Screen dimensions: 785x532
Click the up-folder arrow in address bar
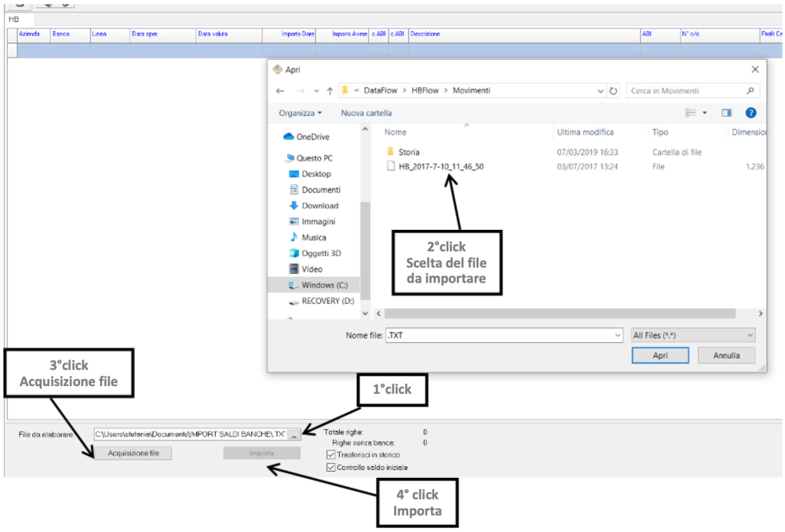point(330,91)
